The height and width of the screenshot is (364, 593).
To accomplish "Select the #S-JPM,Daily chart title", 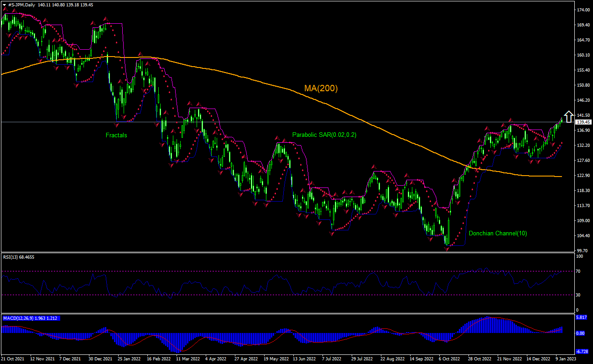I will pos(21,4).
